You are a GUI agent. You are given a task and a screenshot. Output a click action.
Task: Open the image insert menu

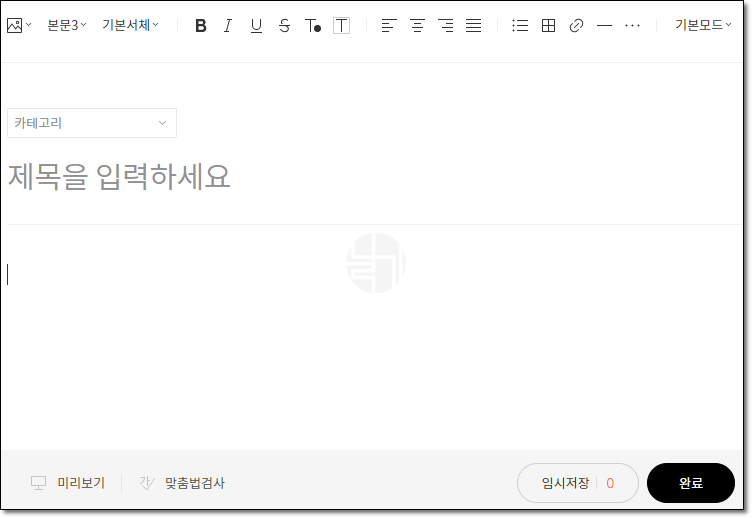pos(19,25)
